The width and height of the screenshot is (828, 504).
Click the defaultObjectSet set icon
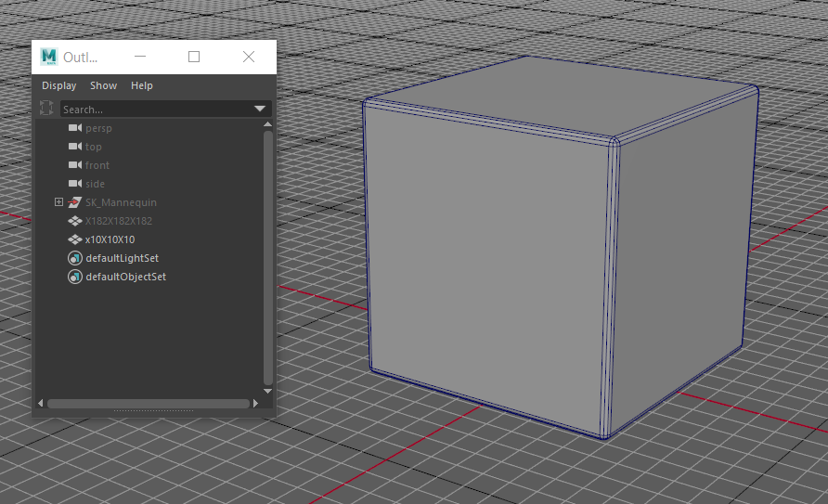click(75, 277)
